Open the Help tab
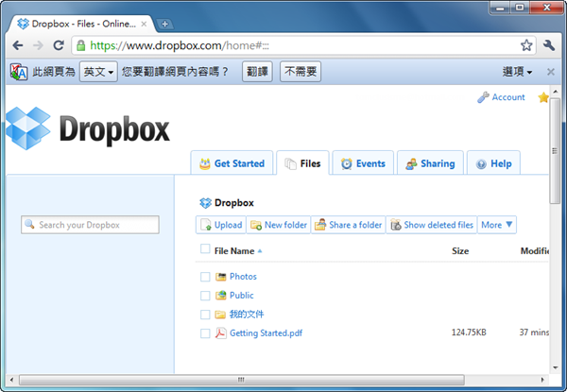This screenshot has height=392, width=567. [493, 163]
